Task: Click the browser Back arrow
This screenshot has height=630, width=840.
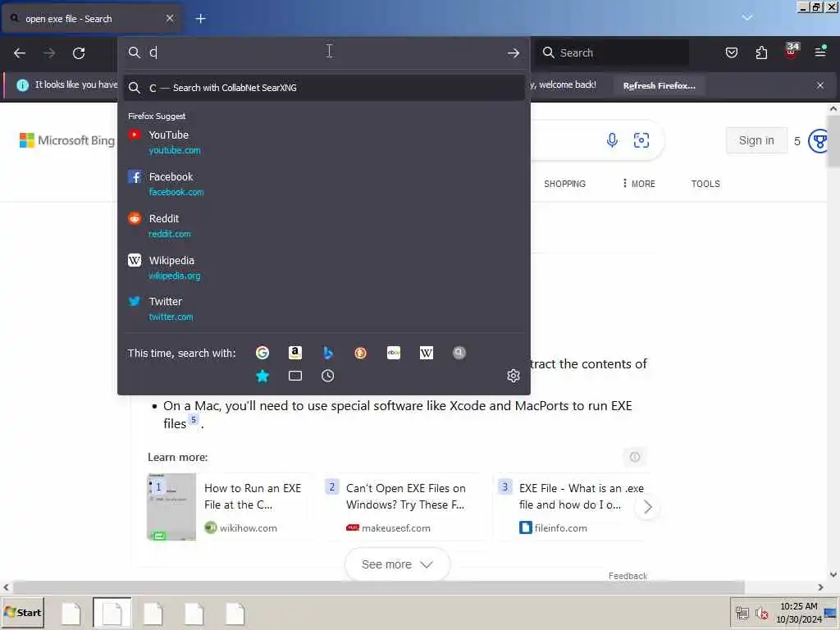Action: click(x=20, y=53)
